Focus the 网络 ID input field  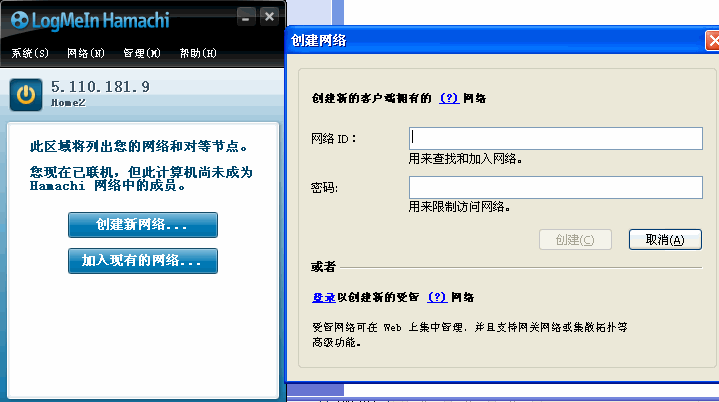pos(556,138)
